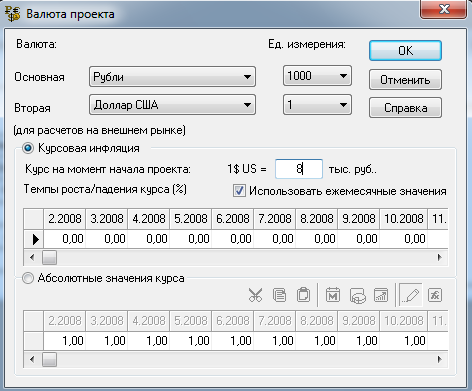Click the Paste clipboard icon
Screen dimensions: 472x391
tap(303, 295)
